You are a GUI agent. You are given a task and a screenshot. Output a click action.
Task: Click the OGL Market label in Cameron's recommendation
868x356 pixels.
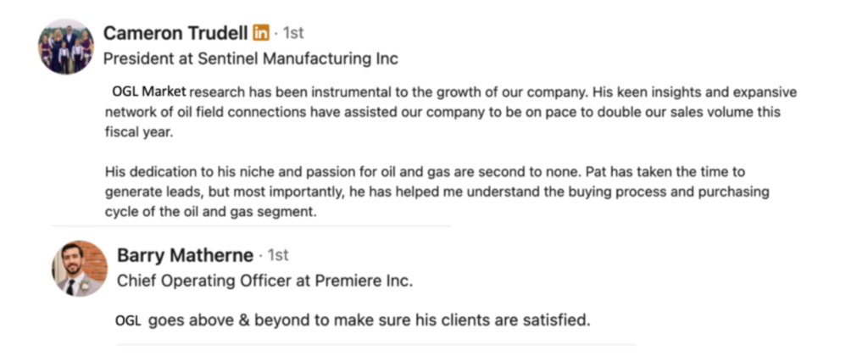click(x=149, y=92)
